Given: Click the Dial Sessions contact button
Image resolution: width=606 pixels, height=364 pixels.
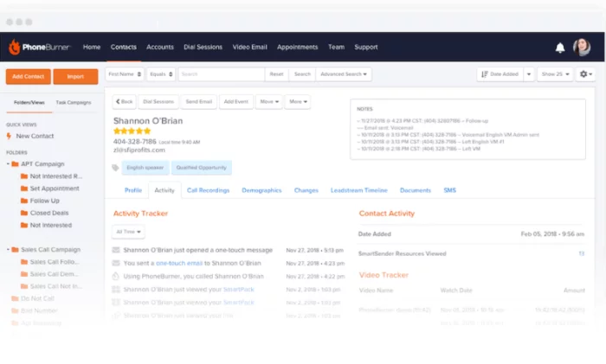Looking at the screenshot, I should 158,102.
